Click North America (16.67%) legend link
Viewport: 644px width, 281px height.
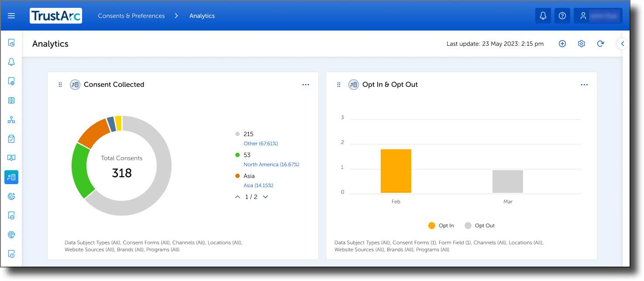tap(271, 164)
